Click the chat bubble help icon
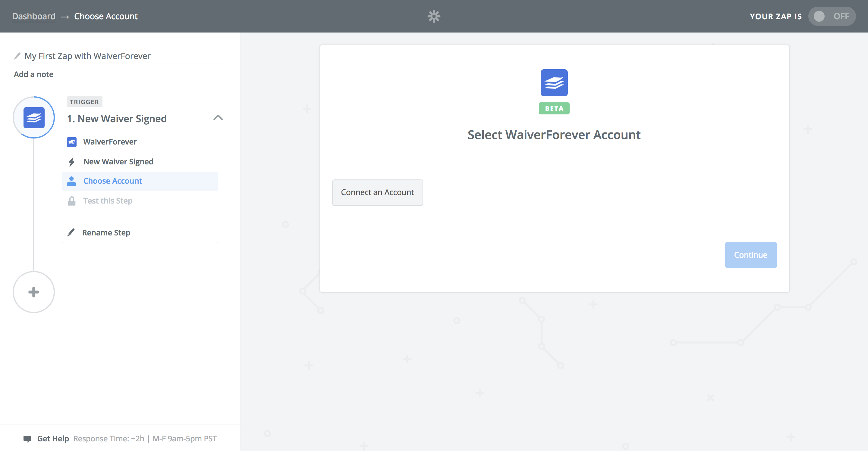 tap(27, 439)
